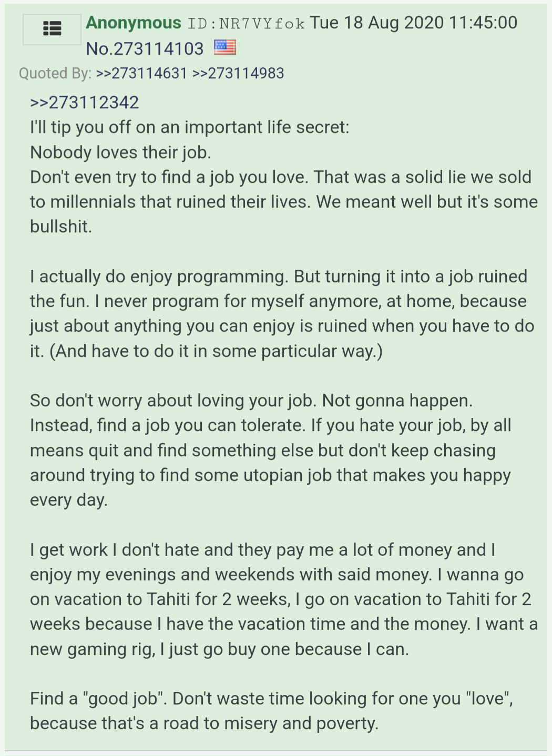Click post number 273114103
The image size is (552, 756).
[159, 49]
